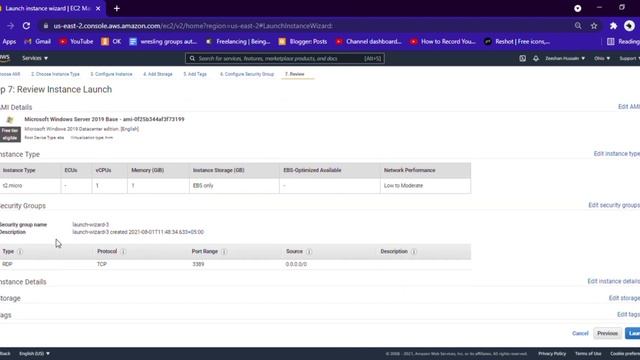Reload the page with the refresh icon

pos(27,26)
